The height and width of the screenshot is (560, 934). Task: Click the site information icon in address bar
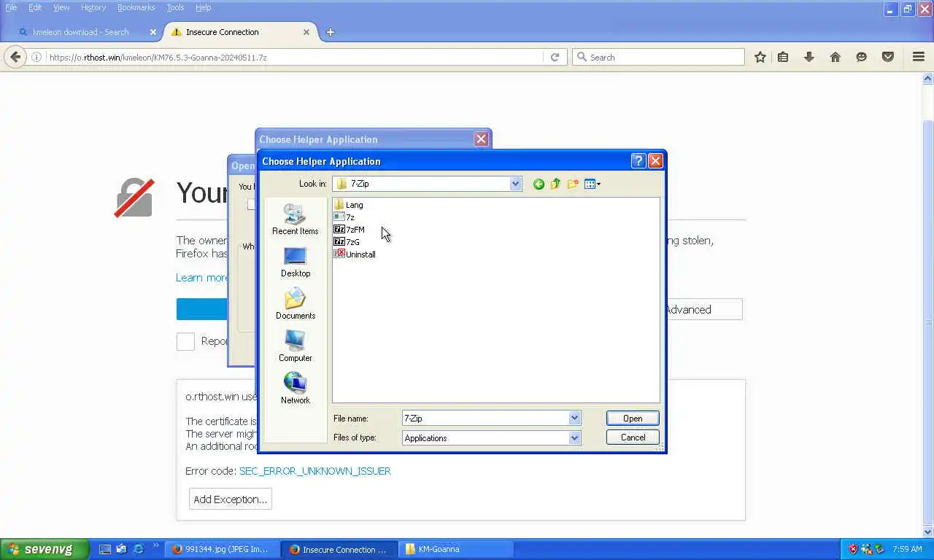(x=36, y=57)
